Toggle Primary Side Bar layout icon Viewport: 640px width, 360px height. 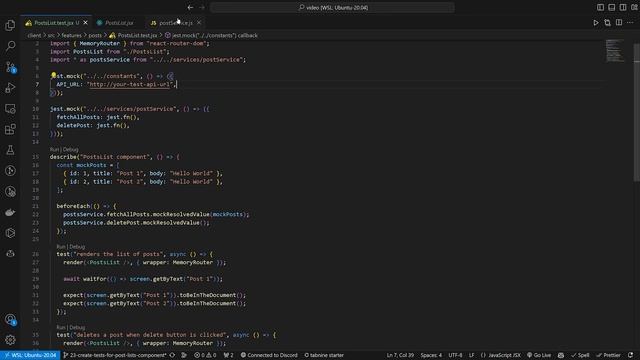click(x=600, y=7)
